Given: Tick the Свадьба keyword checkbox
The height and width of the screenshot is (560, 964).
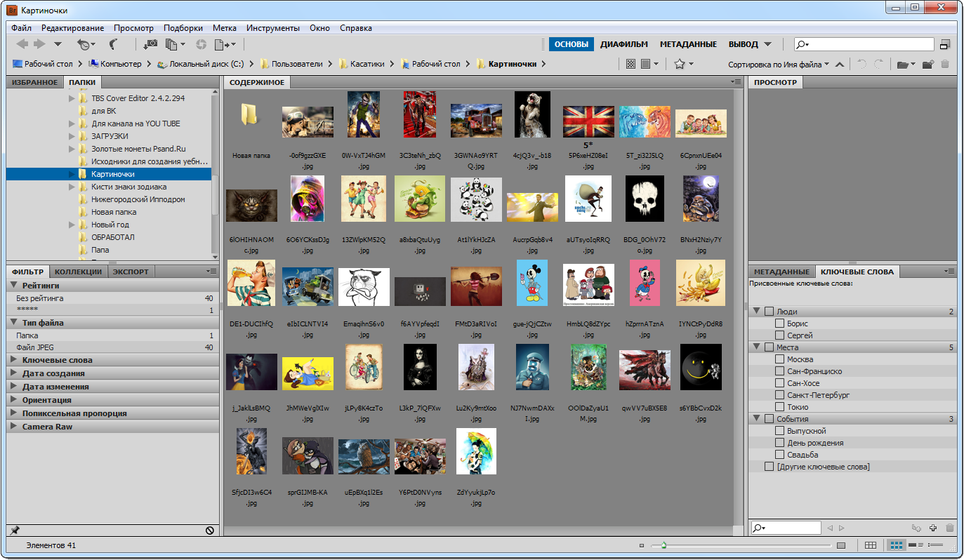Looking at the screenshot, I should pyautogui.click(x=779, y=455).
